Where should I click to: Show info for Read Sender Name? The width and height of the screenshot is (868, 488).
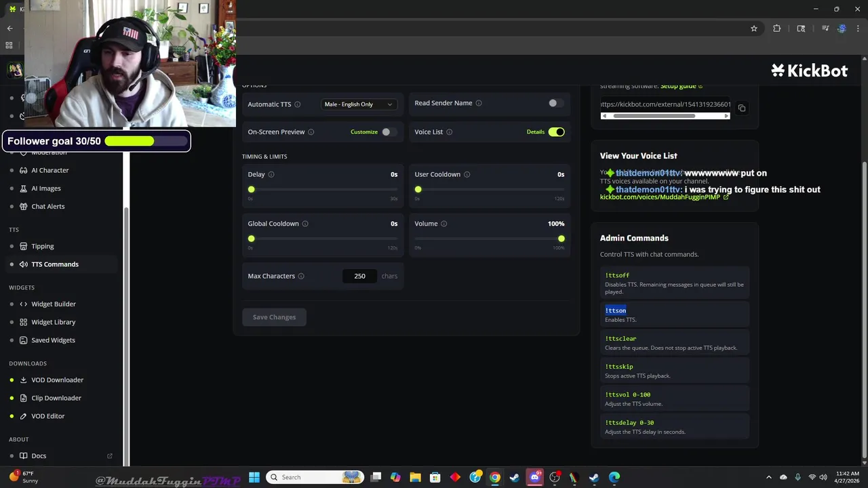click(479, 103)
